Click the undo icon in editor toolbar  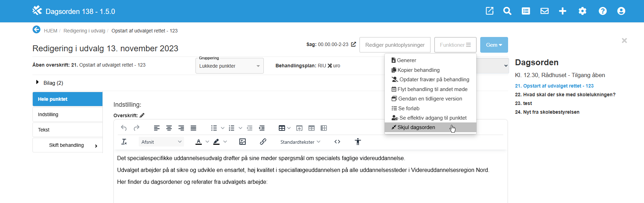(x=124, y=128)
